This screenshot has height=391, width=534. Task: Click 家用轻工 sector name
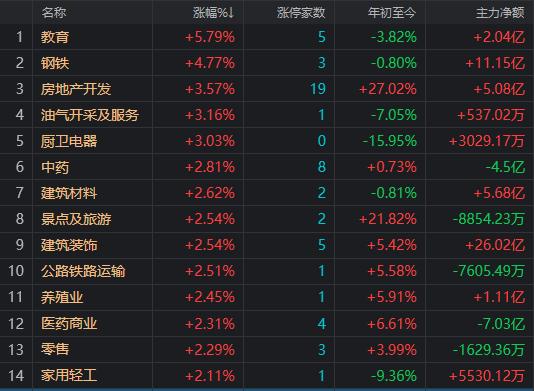coord(69,376)
